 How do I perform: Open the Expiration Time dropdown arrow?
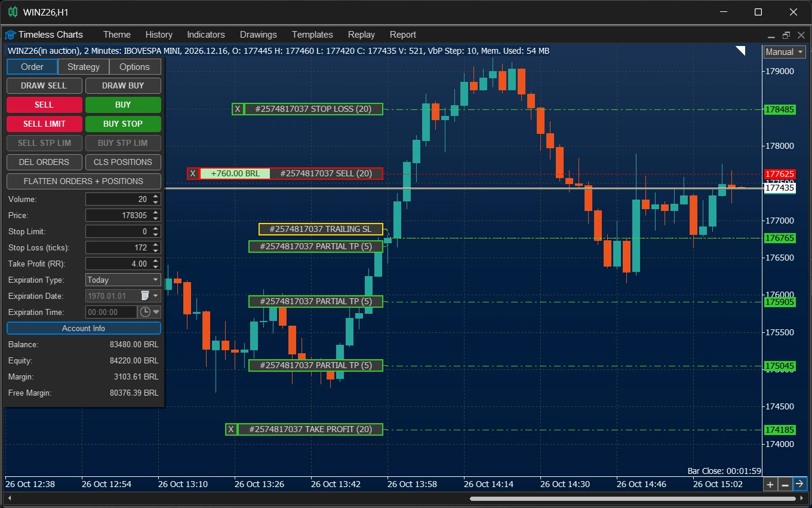pos(156,312)
